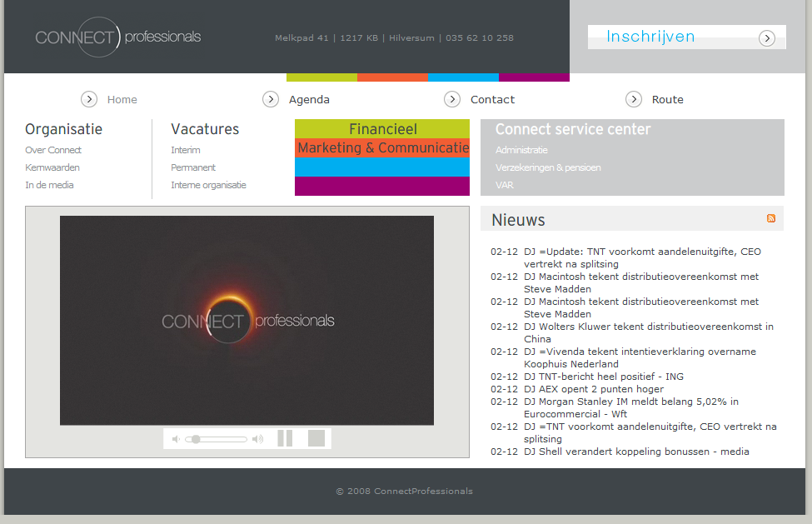This screenshot has height=524, width=812.
Task: Click the Connect service center heading
Action: 573,129
